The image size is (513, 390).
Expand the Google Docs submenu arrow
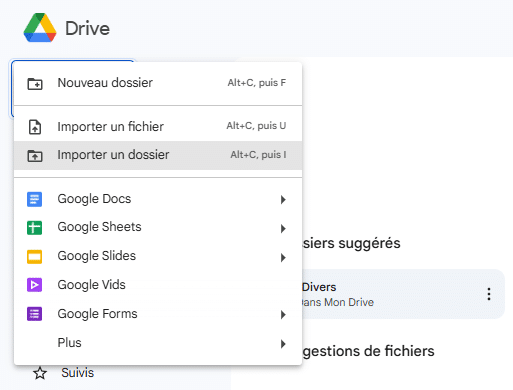[x=283, y=200]
